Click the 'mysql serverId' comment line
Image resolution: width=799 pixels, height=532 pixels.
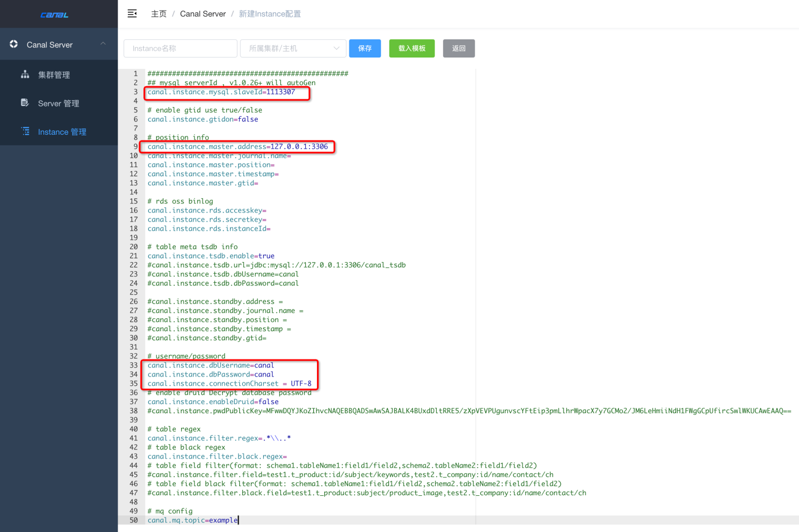pyautogui.click(x=232, y=83)
